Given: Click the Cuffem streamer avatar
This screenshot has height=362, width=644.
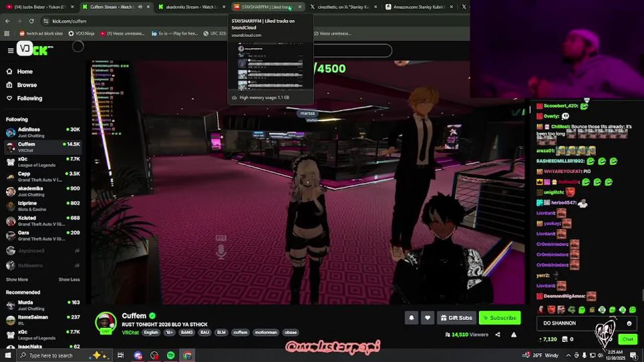Looking at the screenshot, I should click(106, 322).
